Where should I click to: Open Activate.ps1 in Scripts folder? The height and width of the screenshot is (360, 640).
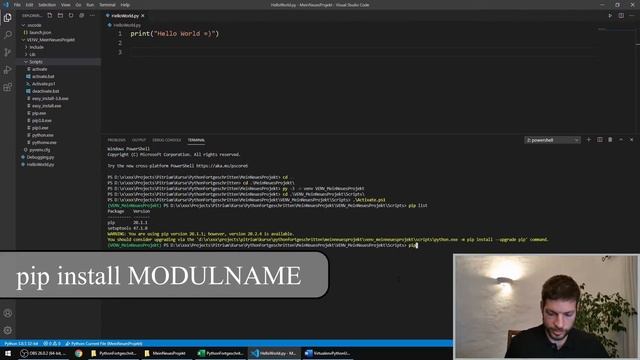(44, 84)
